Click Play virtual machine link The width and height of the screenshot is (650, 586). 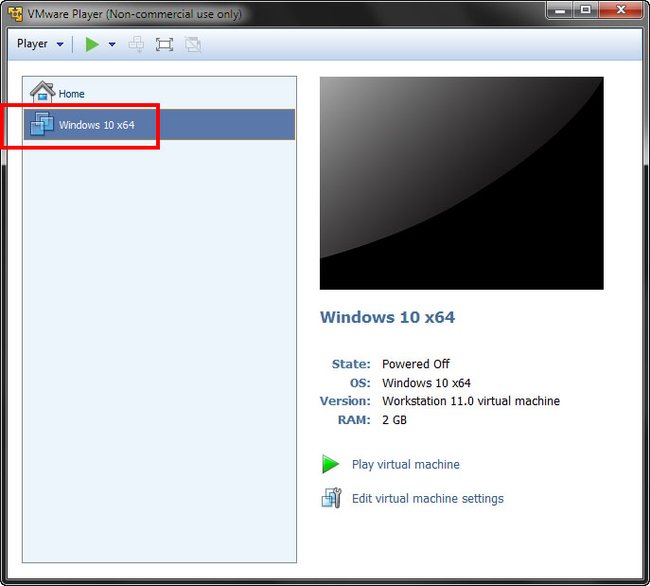pyautogui.click(x=405, y=464)
